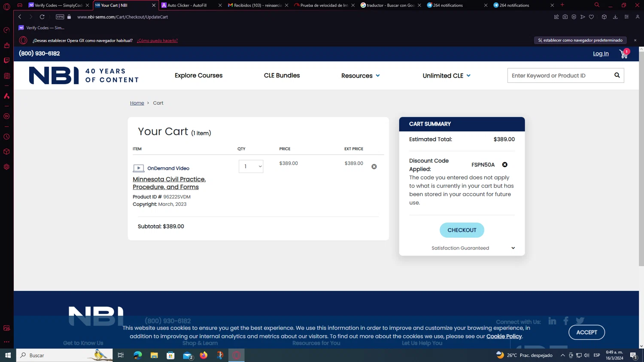Open the snapshot camera icon in toolbar

point(565,17)
